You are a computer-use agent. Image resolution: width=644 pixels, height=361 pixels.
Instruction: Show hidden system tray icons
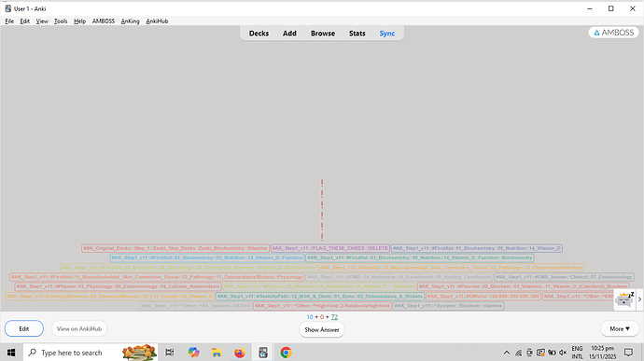tap(507, 353)
